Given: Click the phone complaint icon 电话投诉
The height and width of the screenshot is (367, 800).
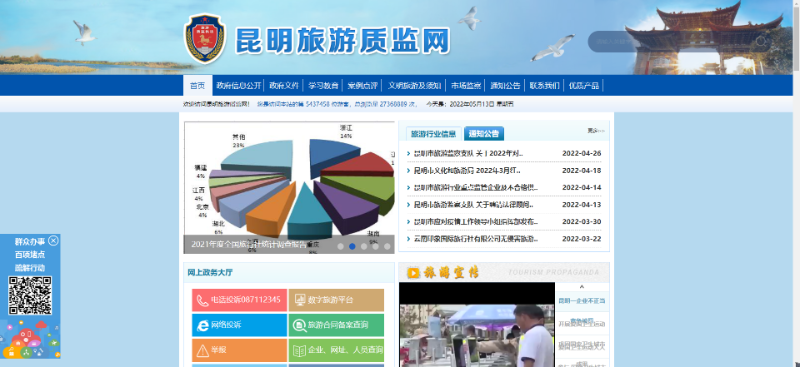Looking at the screenshot, I should point(203,300).
